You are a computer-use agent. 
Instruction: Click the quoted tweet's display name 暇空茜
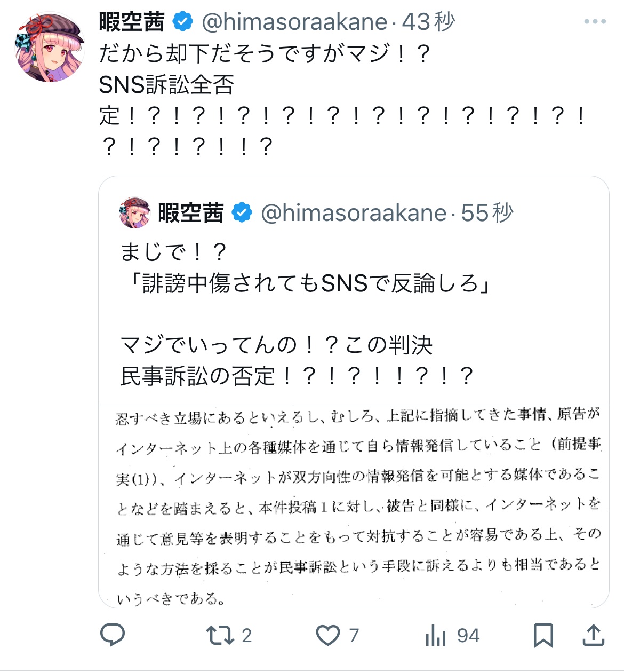click(190, 212)
